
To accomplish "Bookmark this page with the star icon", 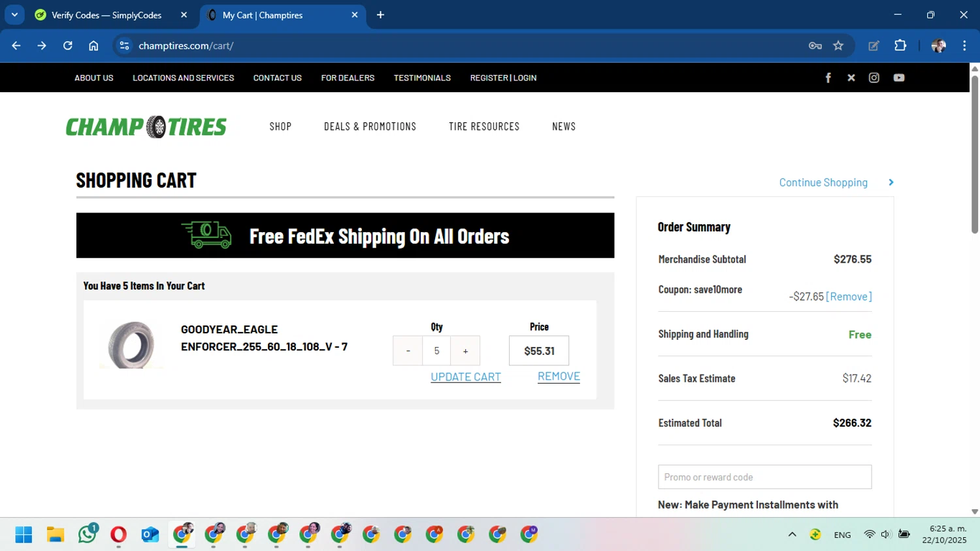I will coord(838,46).
